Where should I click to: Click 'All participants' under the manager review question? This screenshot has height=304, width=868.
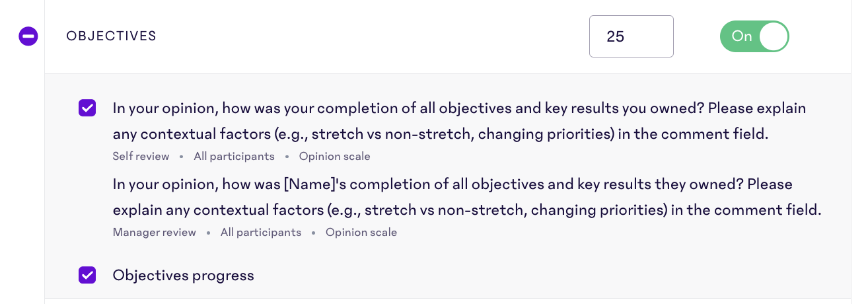(261, 233)
